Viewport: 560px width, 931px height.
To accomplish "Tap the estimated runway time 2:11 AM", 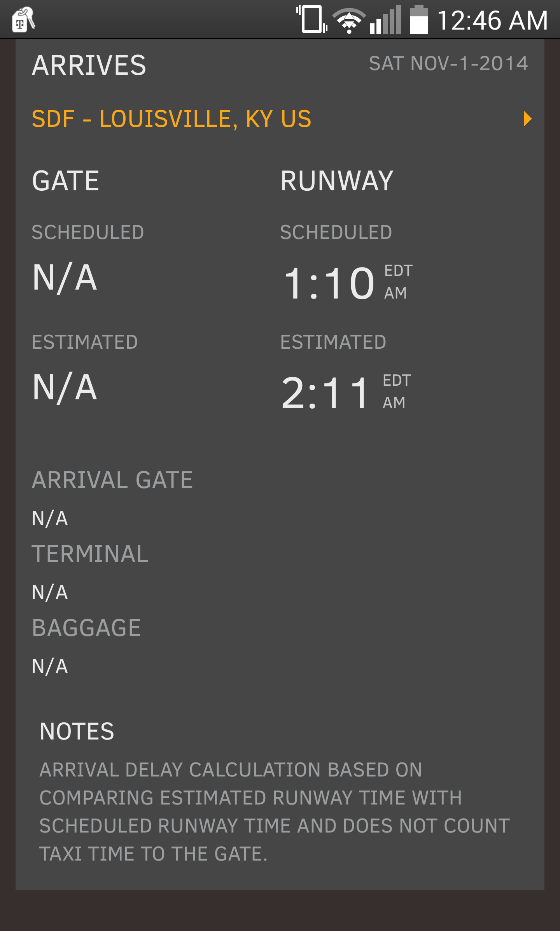I will point(345,393).
